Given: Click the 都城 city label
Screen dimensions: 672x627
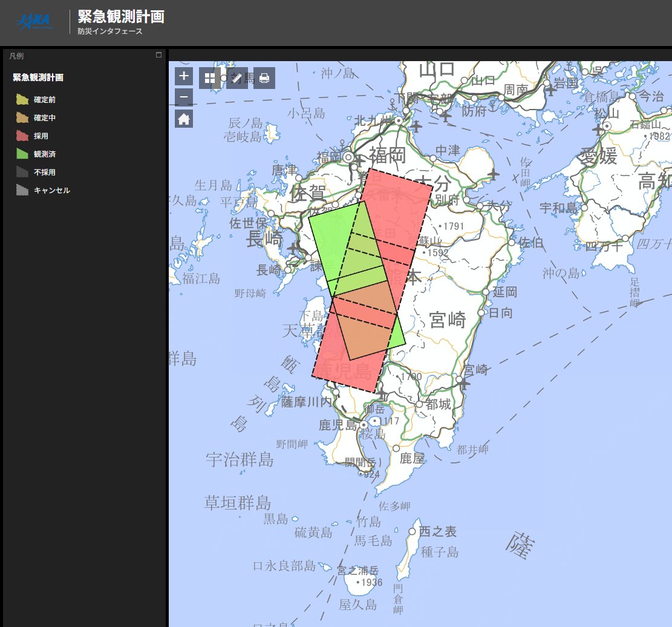Looking at the screenshot, I should 438,404.
